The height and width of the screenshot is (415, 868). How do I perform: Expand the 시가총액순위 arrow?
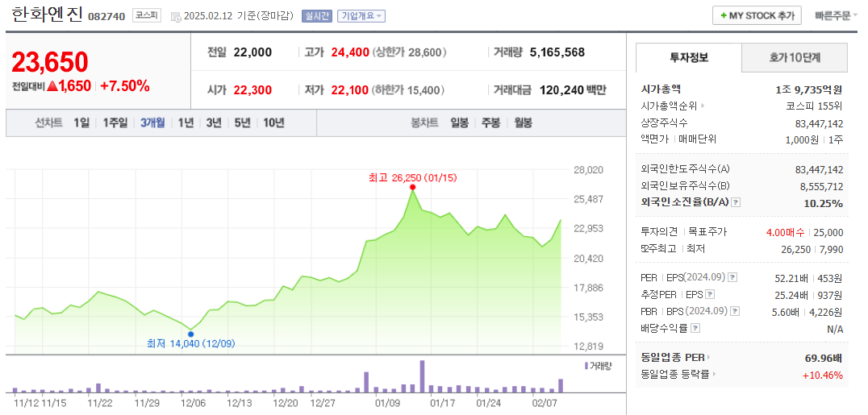pos(703,106)
